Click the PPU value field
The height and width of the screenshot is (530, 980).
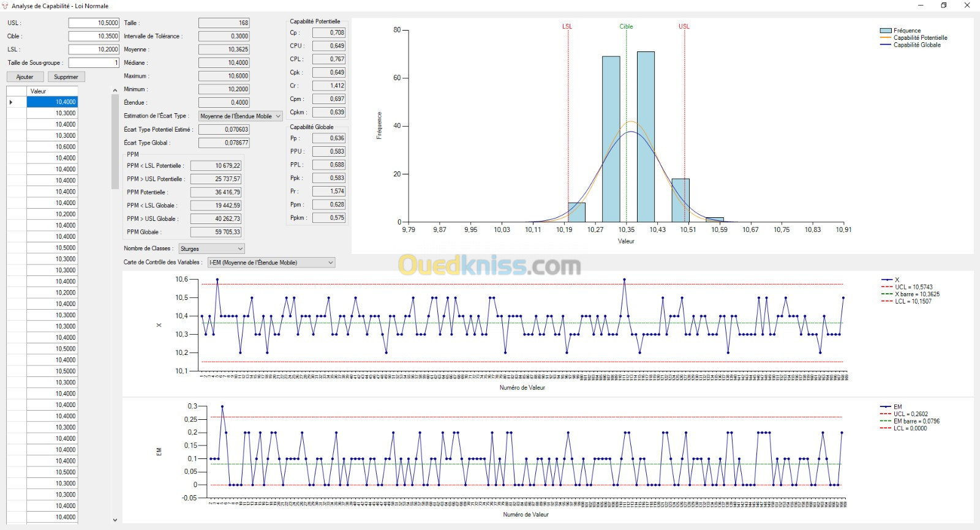click(329, 152)
